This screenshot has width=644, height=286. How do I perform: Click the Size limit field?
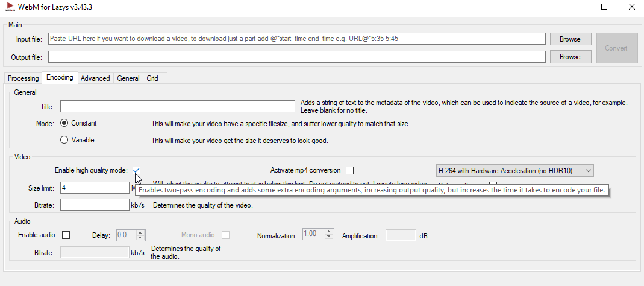pyautogui.click(x=95, y=188)
